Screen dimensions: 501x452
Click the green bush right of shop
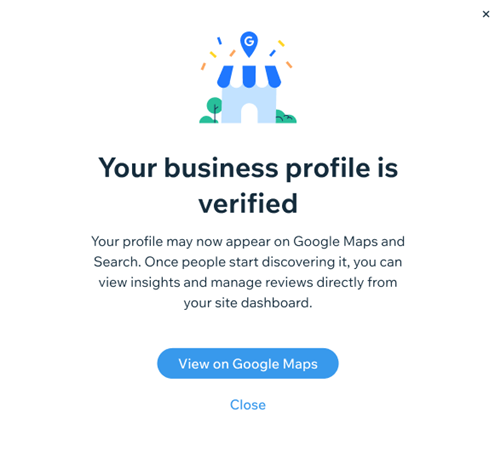pyautogui.click(x=286, y=117)
